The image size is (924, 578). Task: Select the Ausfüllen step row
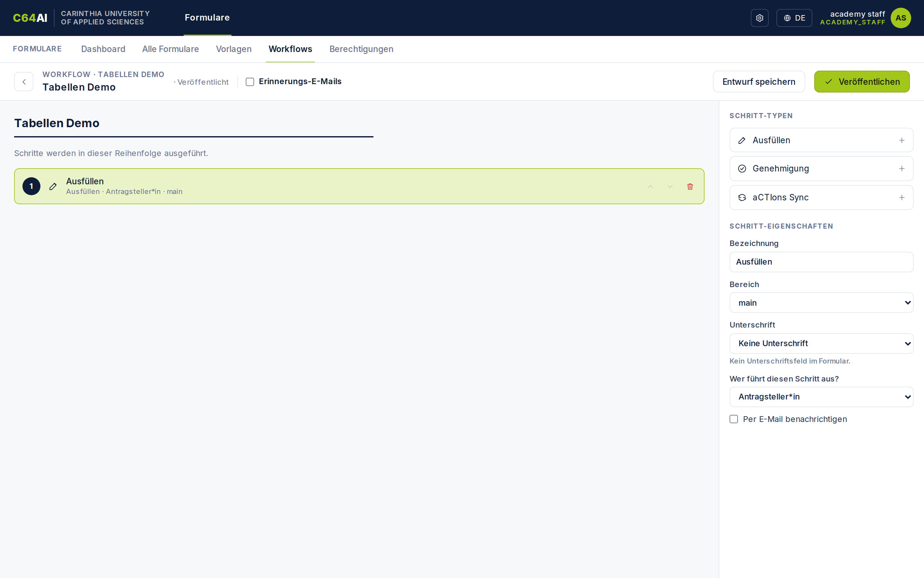pyautogui.click(x=359, y=186)
